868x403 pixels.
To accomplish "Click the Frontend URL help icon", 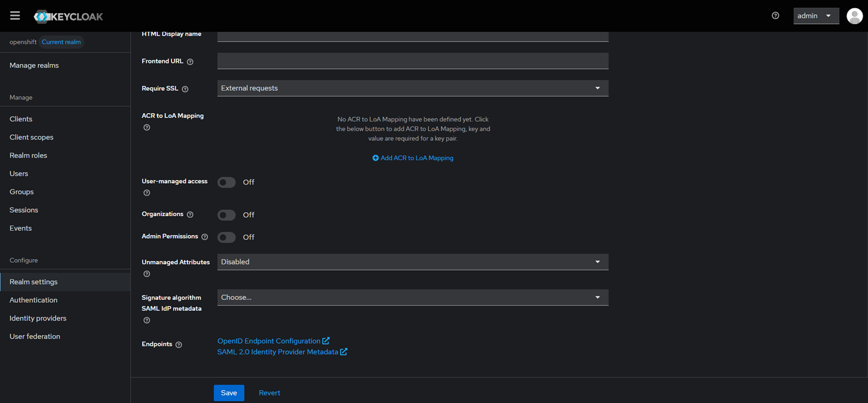I will (190, 62).
